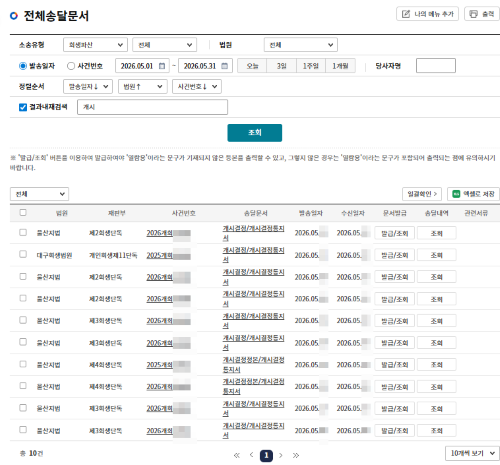
Task: Click the 결과내재검색 text field containing 개시
Action: coord(152,107)
